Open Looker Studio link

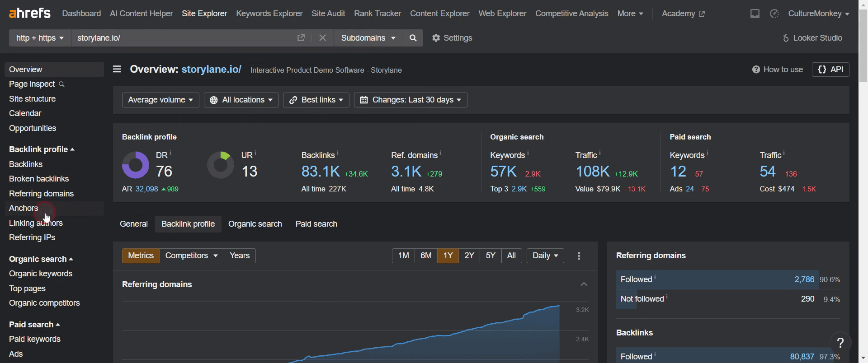pos(812,38)
